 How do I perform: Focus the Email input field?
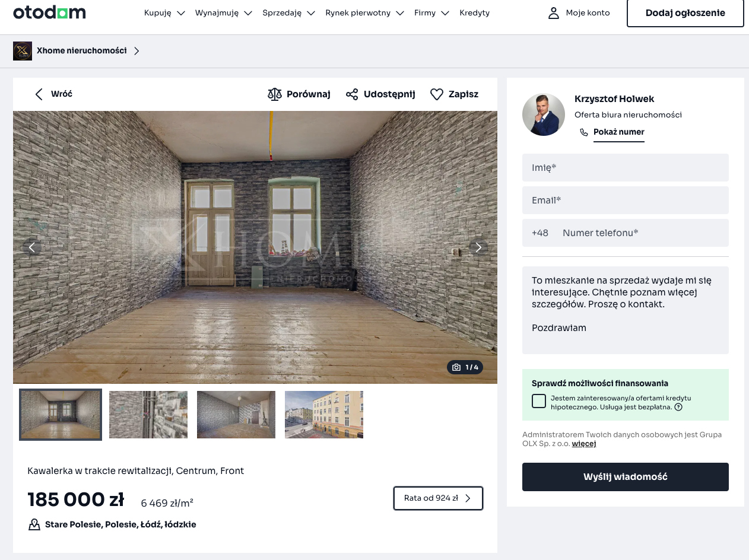point(626,201)
